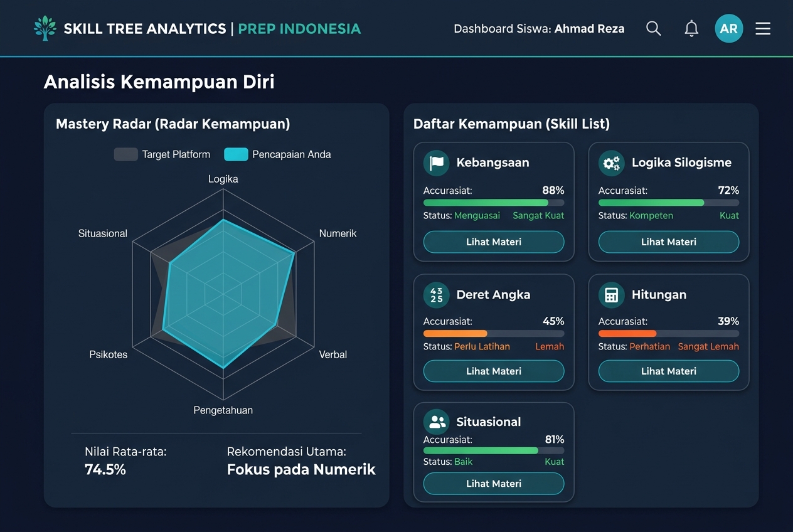Click the Menguasai status text

(477, 215)
